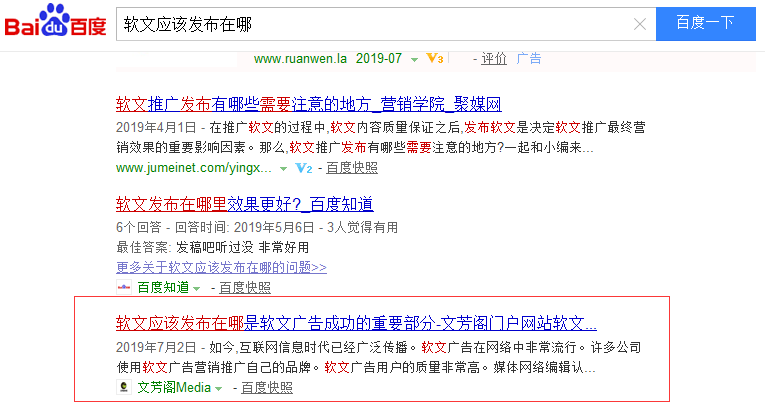
Task: Click the Baidu logo
Action: [55, 24]
